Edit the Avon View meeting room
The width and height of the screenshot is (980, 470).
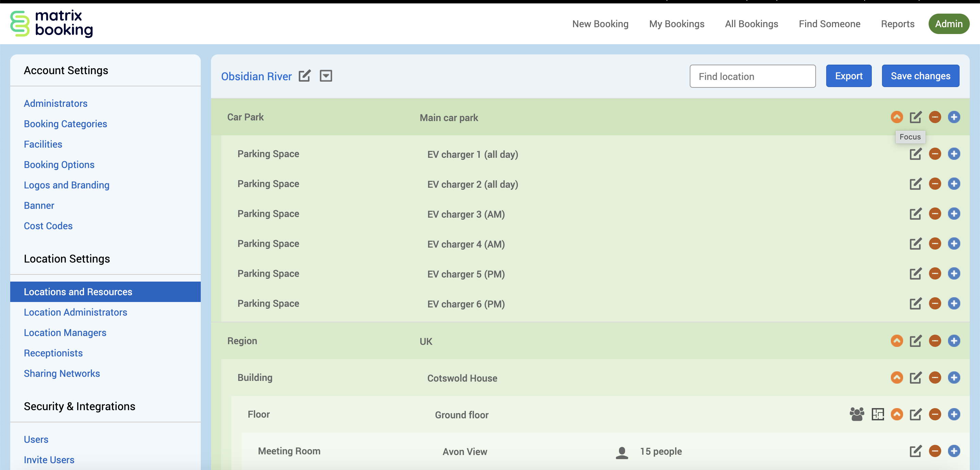click(915, 451)
